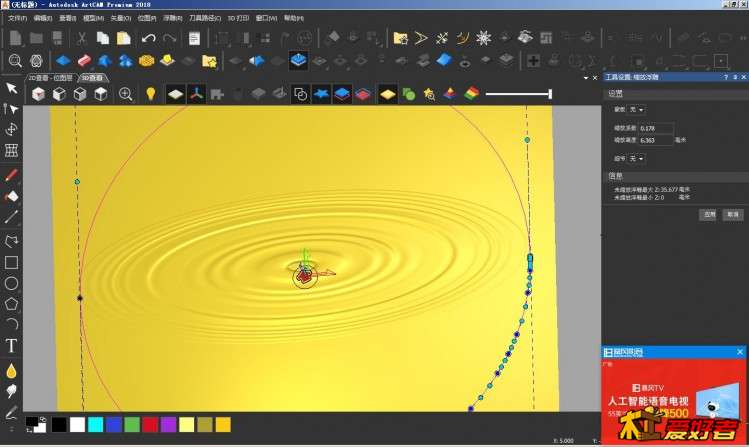The width and height of the screenshot is (749, 447).
Task: Click the Undo arrow icon
Action: 148,38
